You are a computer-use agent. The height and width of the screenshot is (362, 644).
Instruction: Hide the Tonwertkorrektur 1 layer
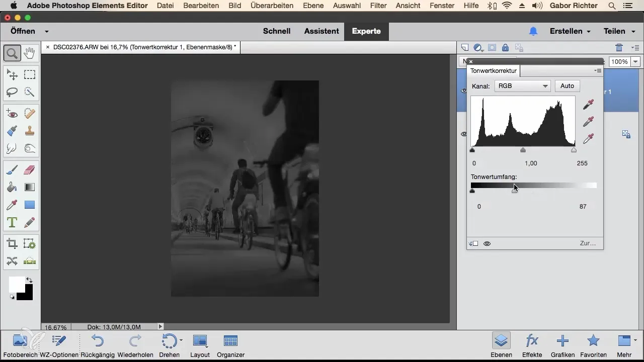coord(463,91)
